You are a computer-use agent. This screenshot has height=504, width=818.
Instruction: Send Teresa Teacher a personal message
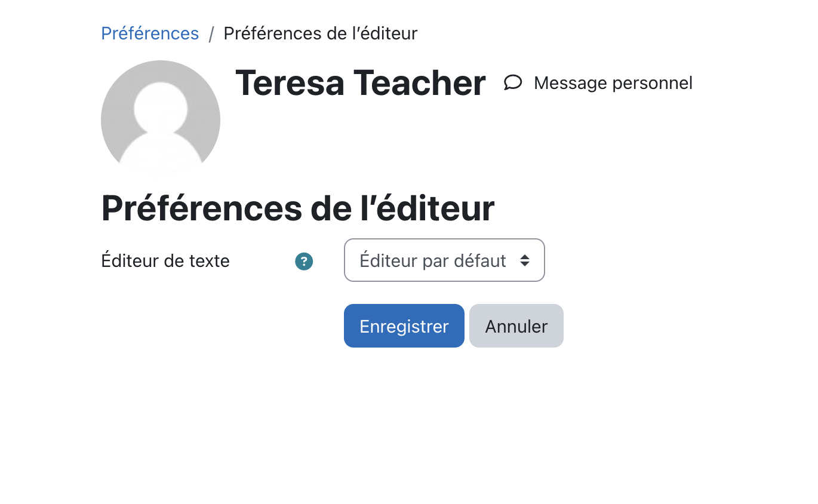pyautogui.click(x=598, y=82)
